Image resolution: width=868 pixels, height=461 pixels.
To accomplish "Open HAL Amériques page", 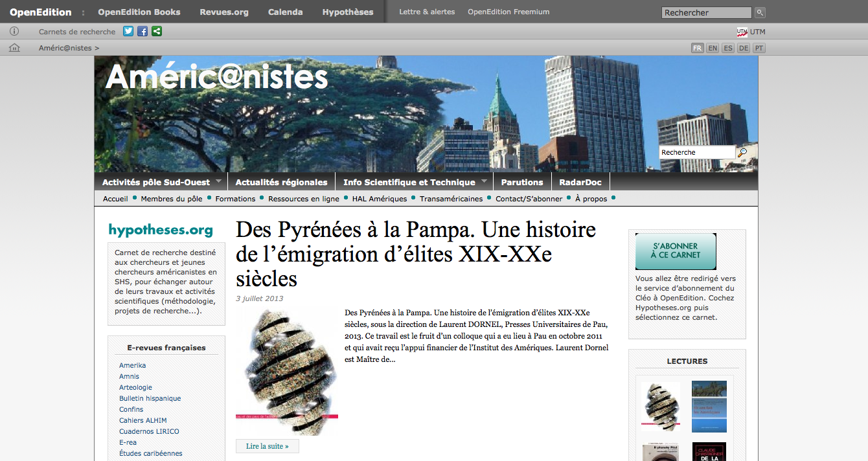I will click(380, 199).
